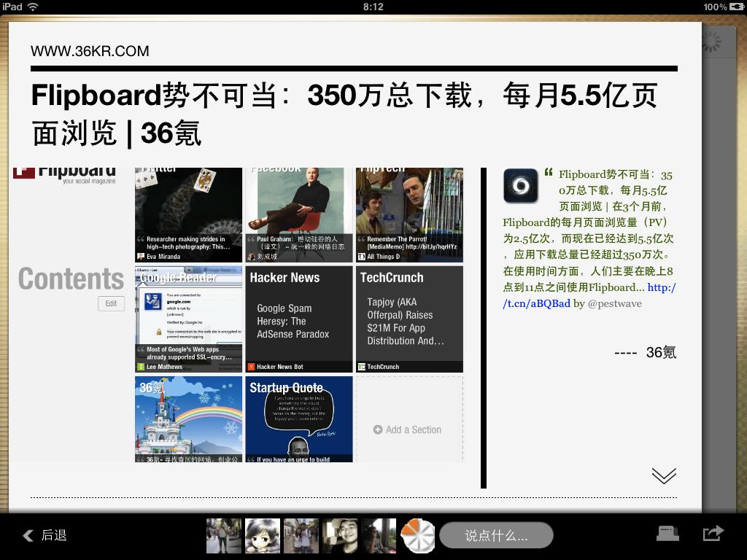Open the @pestwave user mention
Screen dimensions: 747x560
click(x=614, y=303)
